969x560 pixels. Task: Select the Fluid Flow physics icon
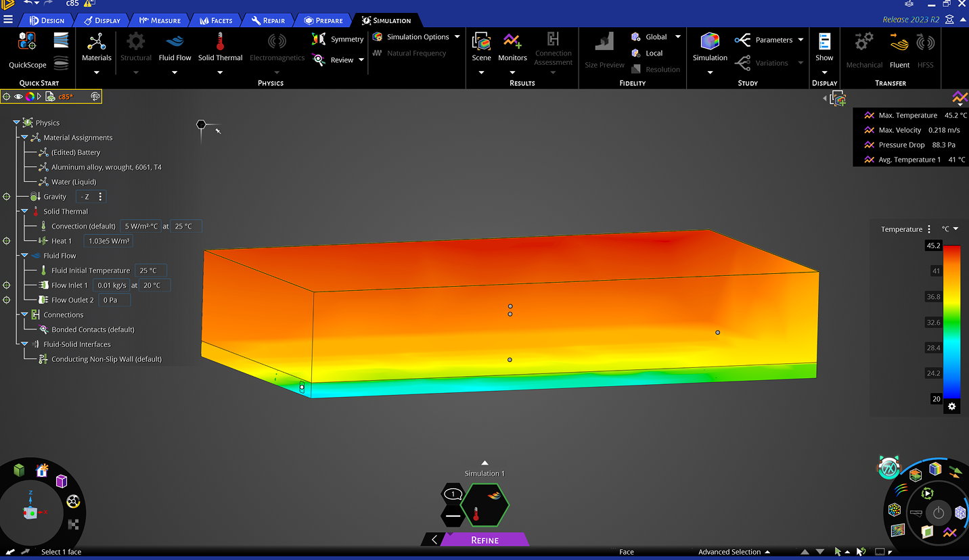point(175,49)
